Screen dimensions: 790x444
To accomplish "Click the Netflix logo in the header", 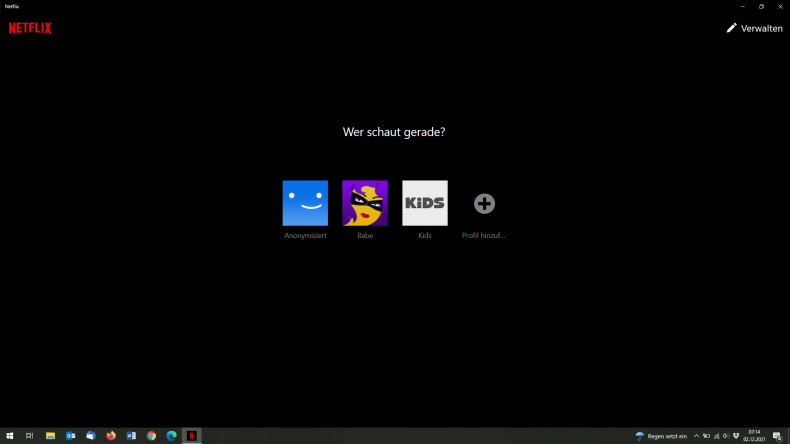I will click(x=30, y=28).
